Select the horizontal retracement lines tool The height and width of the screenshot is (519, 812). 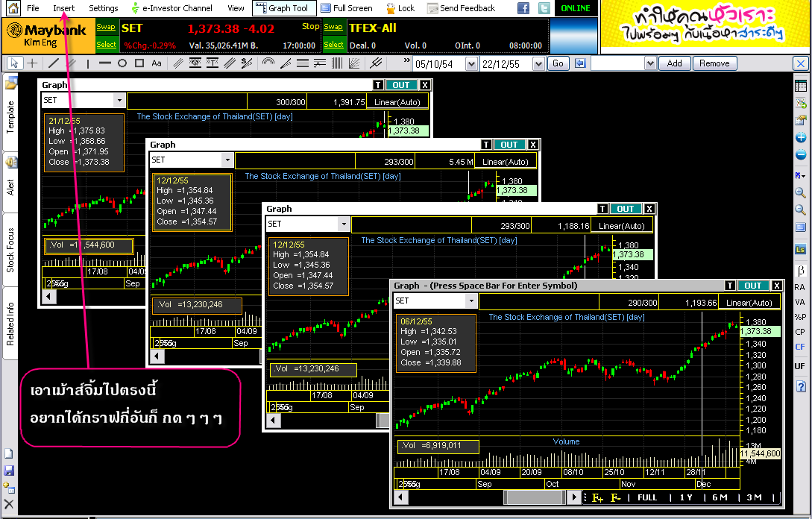tap(303, 63)
